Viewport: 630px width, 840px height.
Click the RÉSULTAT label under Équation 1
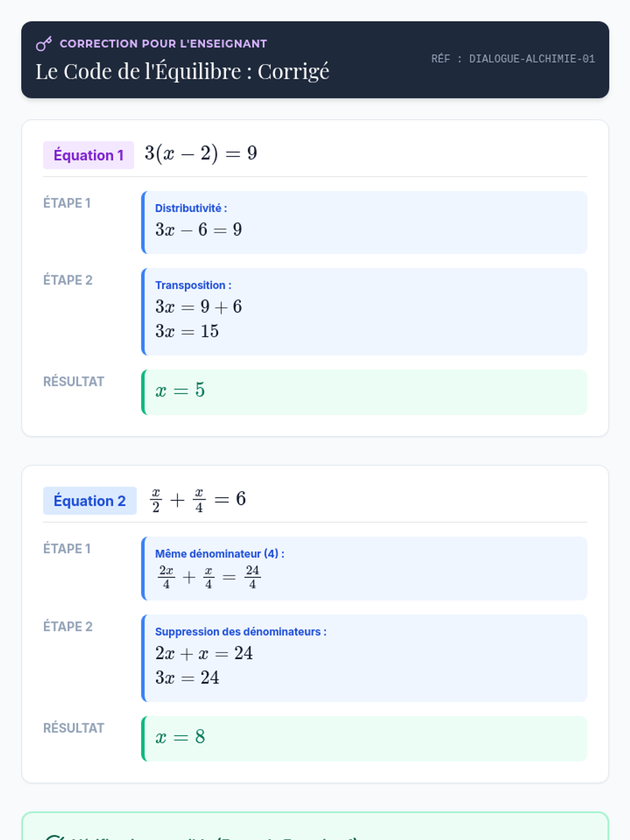click(x=73, y=381)
